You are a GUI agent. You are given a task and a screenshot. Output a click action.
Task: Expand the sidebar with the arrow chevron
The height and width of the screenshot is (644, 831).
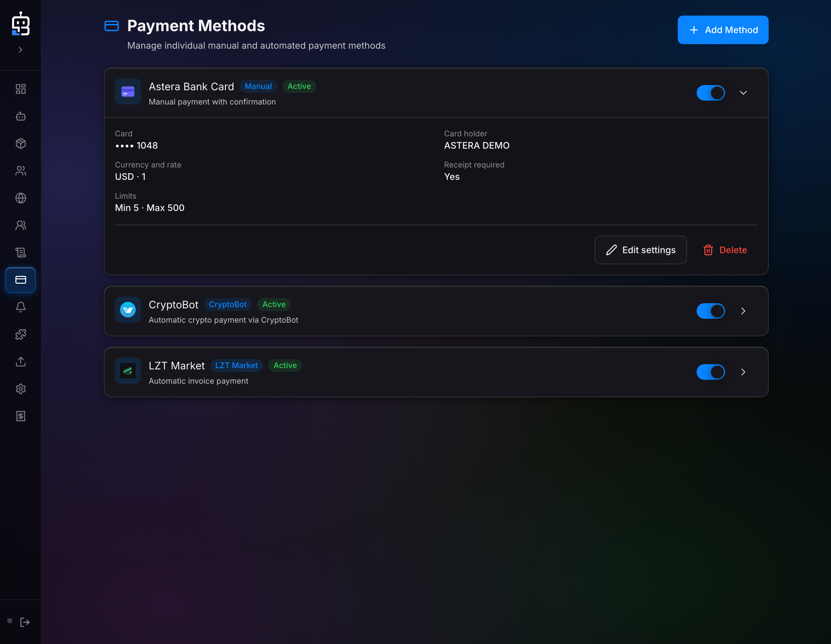click(x=20, y=49)
